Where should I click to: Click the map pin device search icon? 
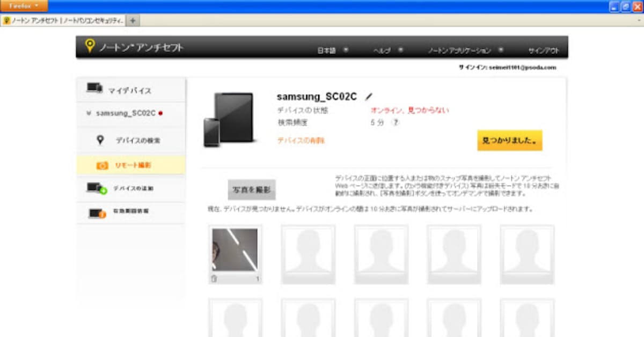click(x=100, y=140)
